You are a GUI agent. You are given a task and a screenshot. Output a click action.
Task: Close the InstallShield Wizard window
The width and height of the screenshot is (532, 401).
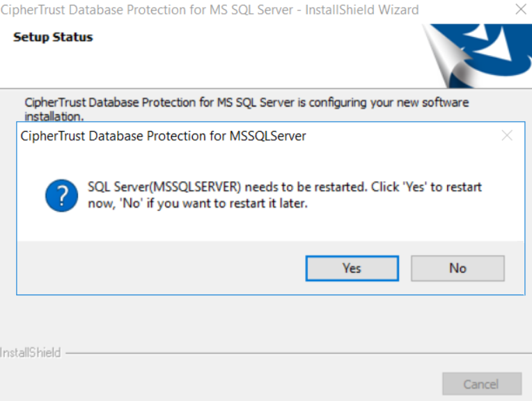click(520, 10)
